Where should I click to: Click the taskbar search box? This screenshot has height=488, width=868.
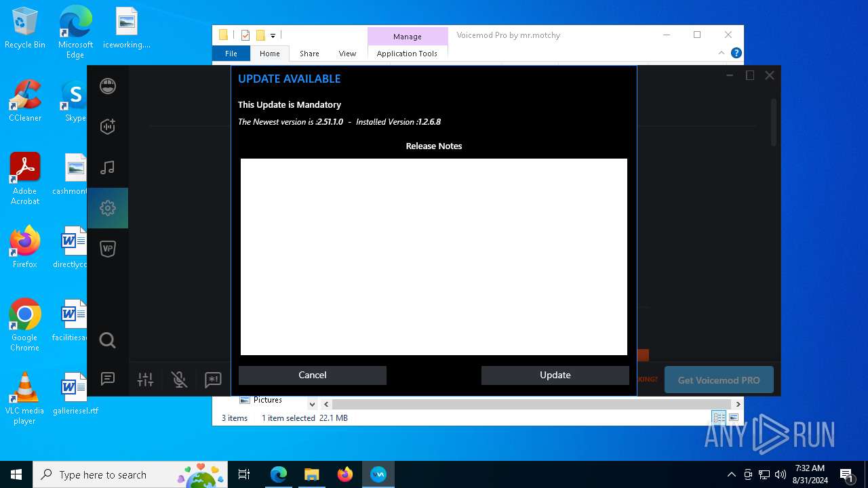(x=132, y=474)
